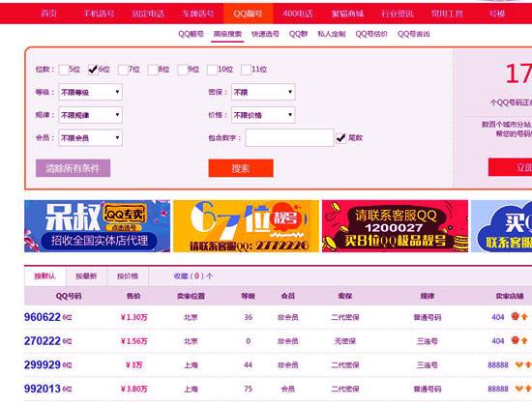Open the 密保 dropdown showing 不限
Viewport: 532px width, 406px height.
[x=263, y=92]
